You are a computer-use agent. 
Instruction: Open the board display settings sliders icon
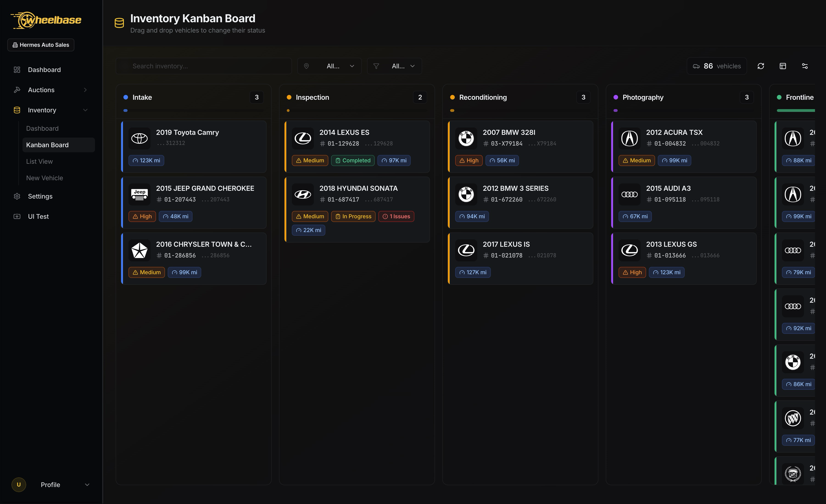(804, 66)
